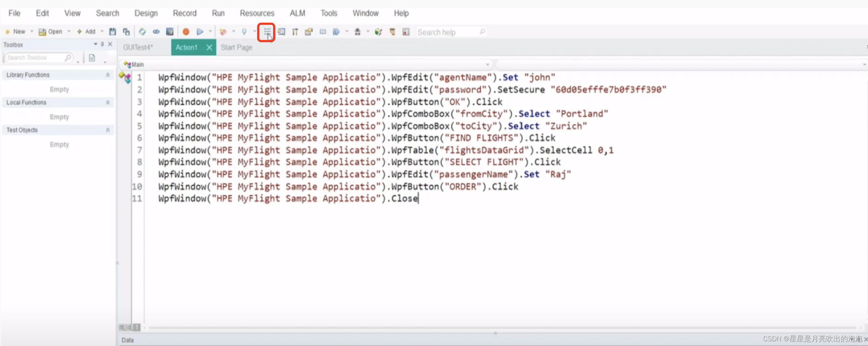The image size is (868, 346).
Task: Click the Save All icon
Action: tap(126, 32)
